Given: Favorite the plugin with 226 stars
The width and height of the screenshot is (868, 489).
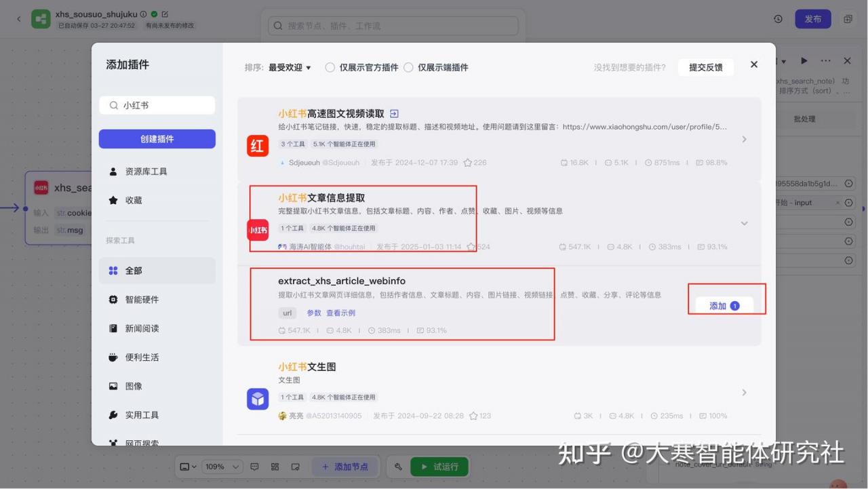Looking at the screenshot, I should [467, 163].
